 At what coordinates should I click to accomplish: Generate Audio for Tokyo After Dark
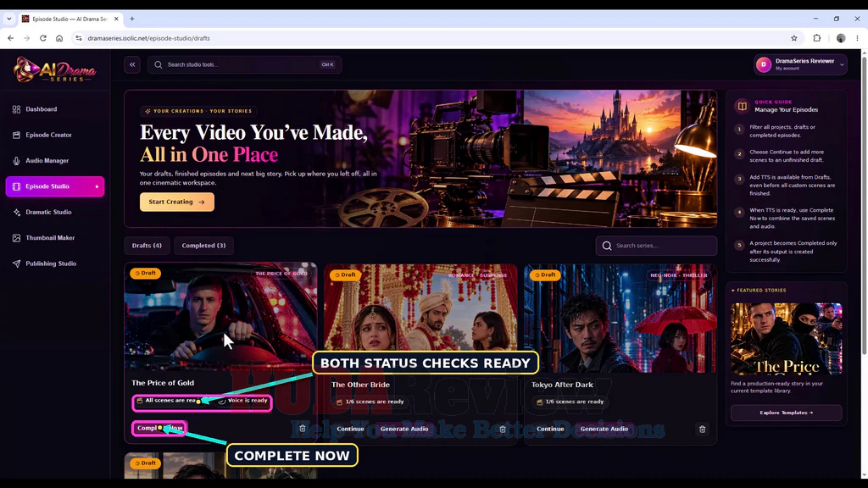(604, 429)
